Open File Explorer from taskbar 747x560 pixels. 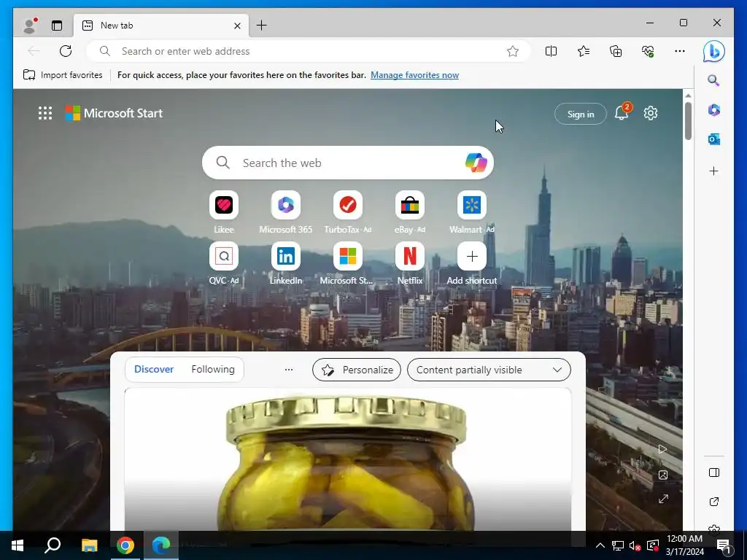[89, 545]
